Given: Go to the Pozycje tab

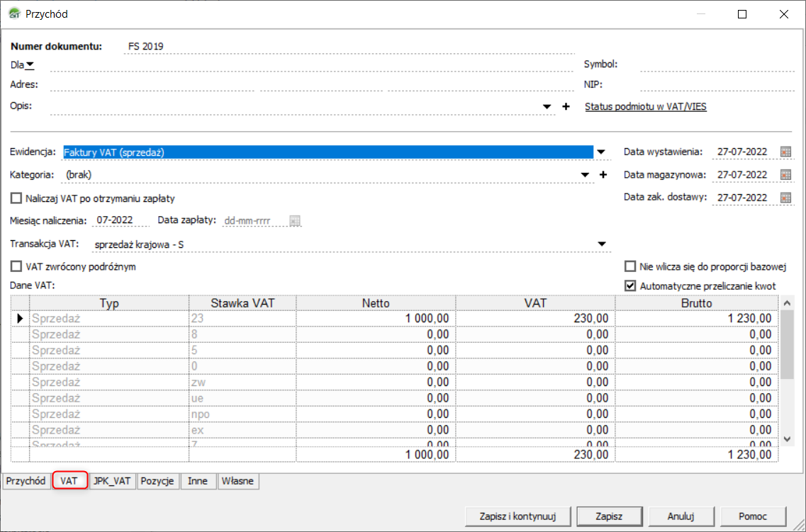Looking at the screenshot, I should 157,481.
